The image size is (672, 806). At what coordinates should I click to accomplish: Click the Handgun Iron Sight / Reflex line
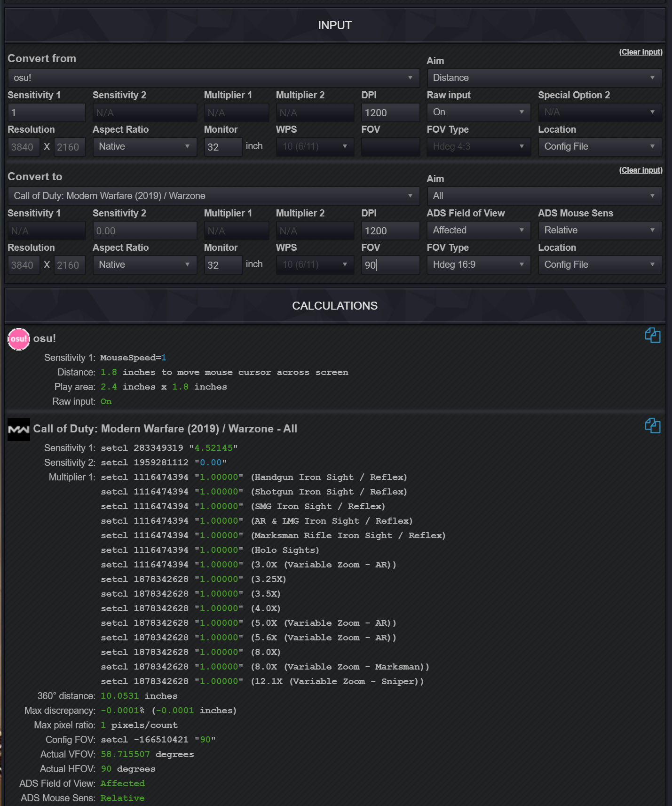[254, 477]
